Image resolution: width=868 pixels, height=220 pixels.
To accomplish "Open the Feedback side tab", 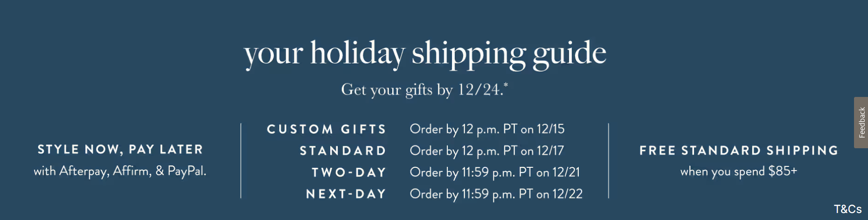I will point(861,123).
